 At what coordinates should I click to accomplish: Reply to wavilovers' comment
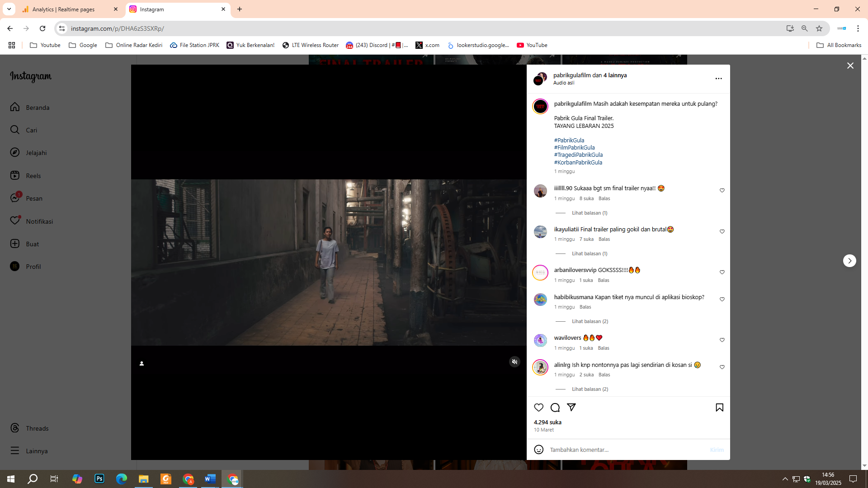(x=604, y=348)
